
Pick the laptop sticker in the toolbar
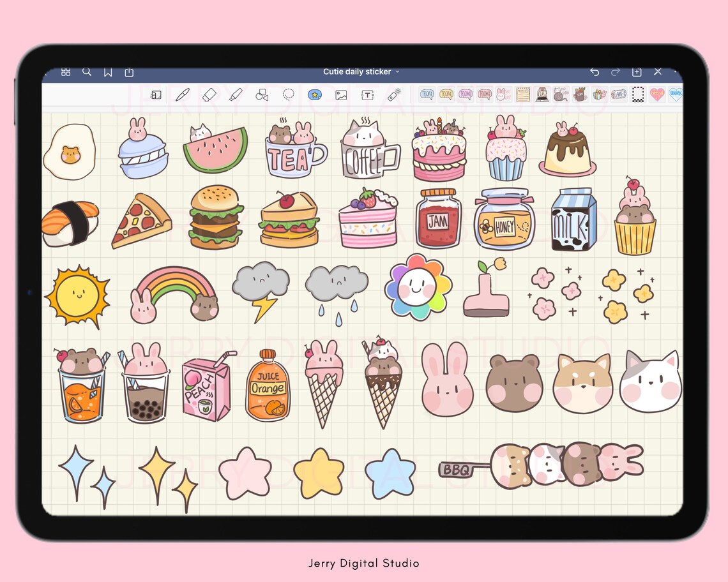tap(542, 94)
